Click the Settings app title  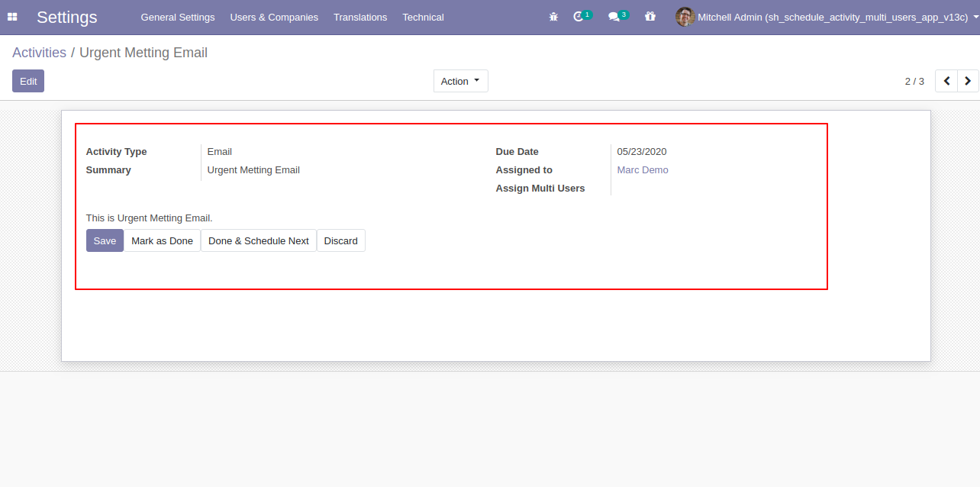pyautogui.click(x=67, y=17)
